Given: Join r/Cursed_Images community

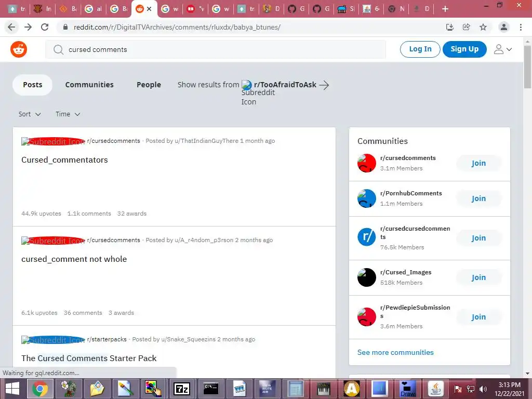Looking at the screenshot, I should [478, 277].
